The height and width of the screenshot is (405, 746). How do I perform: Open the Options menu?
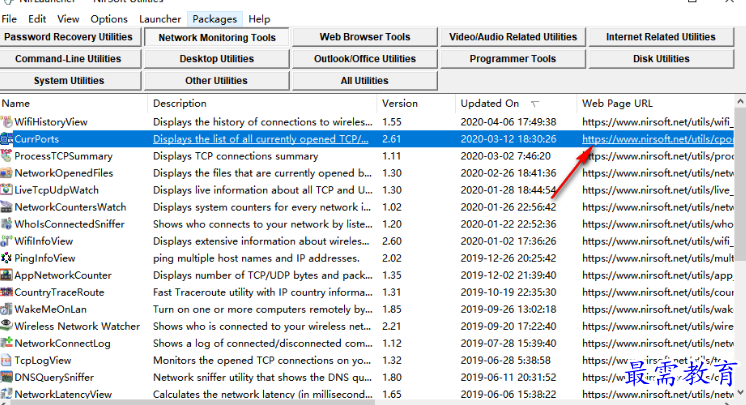[x=109, y=19]
